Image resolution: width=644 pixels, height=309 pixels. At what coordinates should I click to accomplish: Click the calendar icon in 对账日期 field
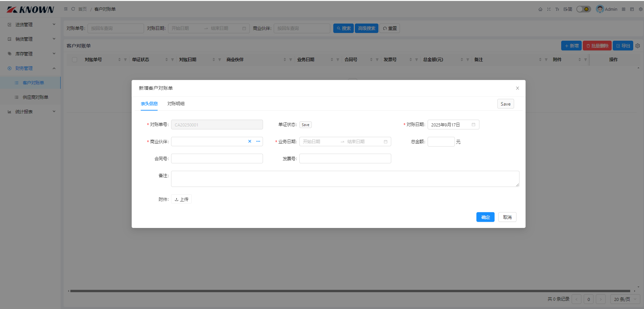click(x=473, y=125)
